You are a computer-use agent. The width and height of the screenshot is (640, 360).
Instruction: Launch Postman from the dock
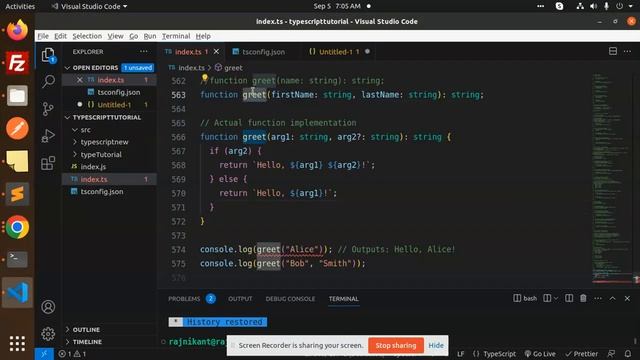coord(17,128)
